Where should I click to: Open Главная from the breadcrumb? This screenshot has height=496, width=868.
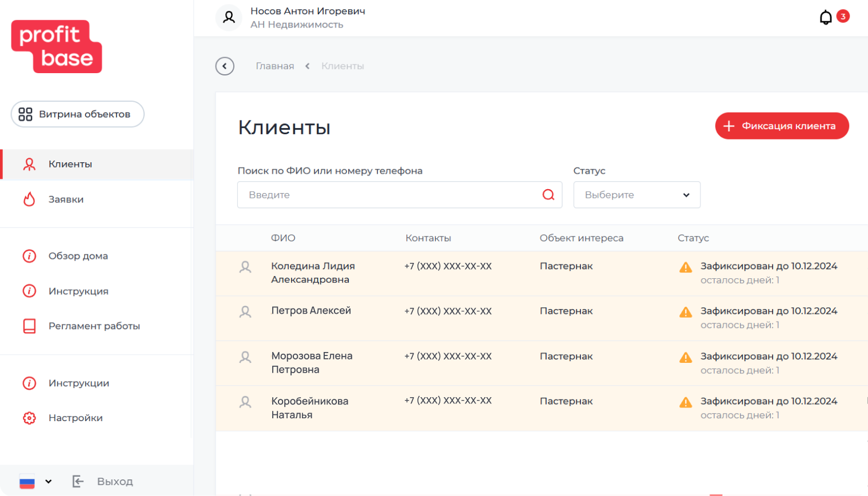[x=275, y=66]
